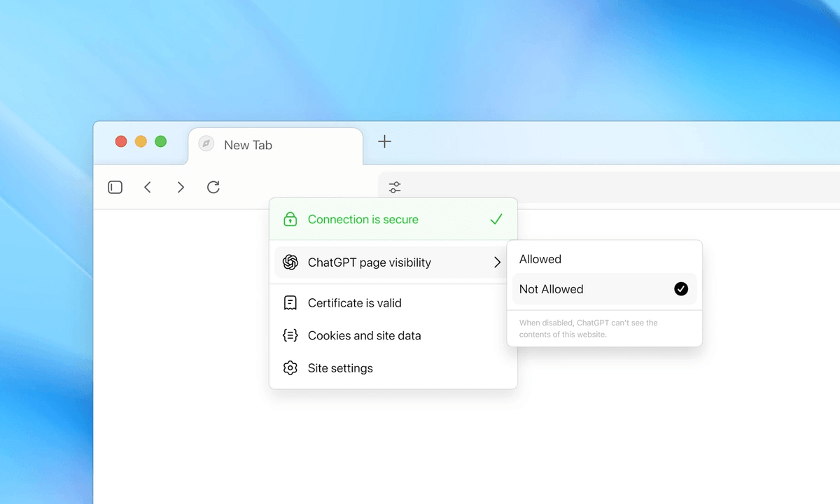The width and height of the screenshot is (840, 504).
Task: Open a new tab with the plus button
Action: point(384,141)
